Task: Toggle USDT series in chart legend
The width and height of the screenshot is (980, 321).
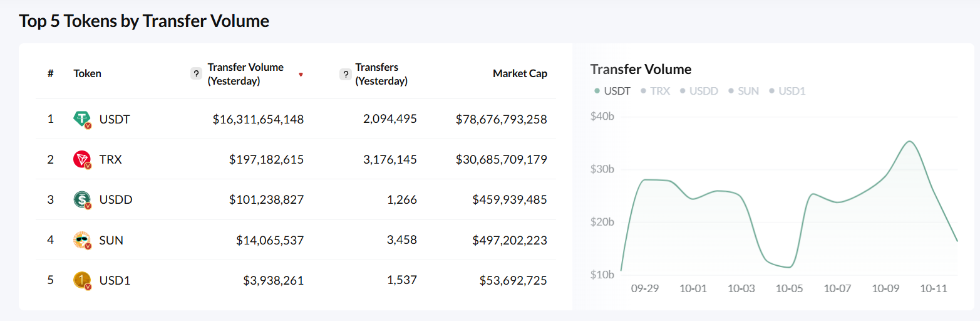Action: [x=612, y=91]
